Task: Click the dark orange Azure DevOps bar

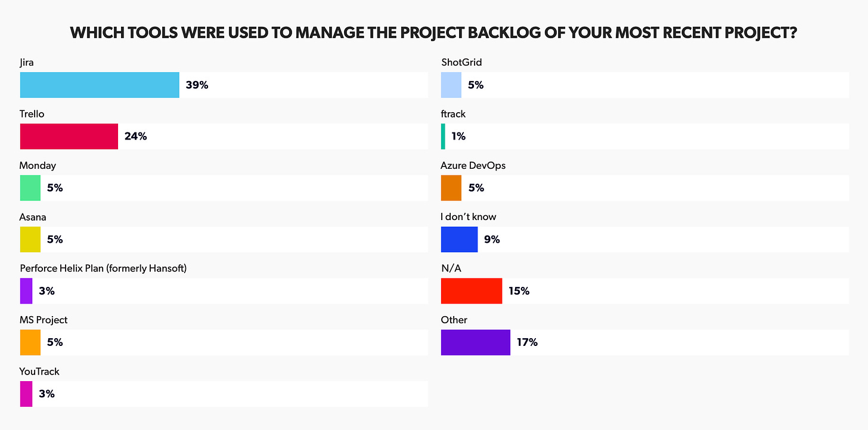Action: (451, 188)
